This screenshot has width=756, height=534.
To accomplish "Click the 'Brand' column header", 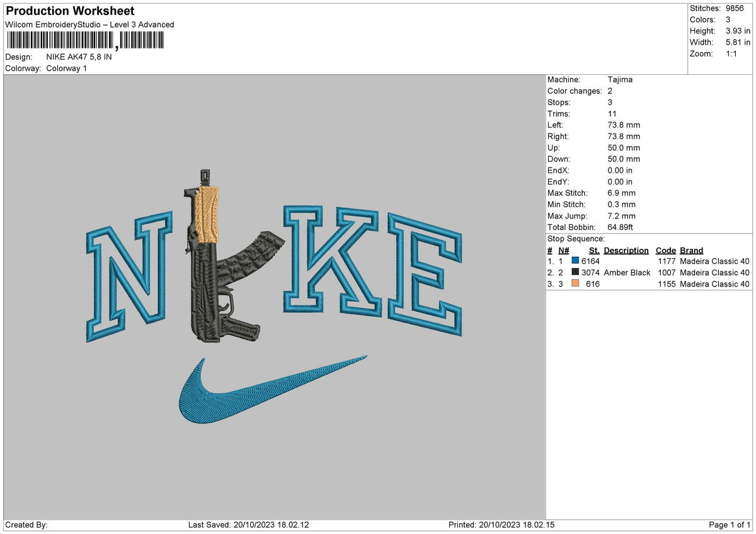I will [692, 251].
